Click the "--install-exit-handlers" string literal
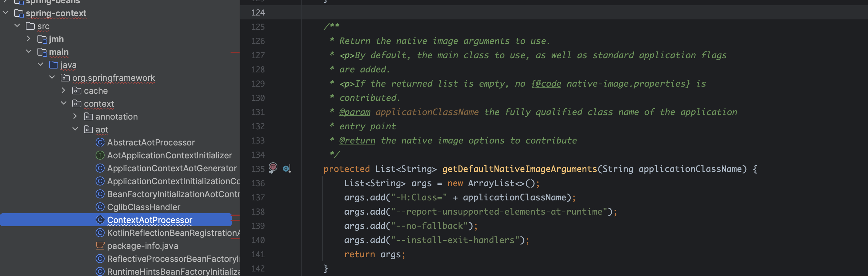868x276 pixels. click(x=455, y=240)
